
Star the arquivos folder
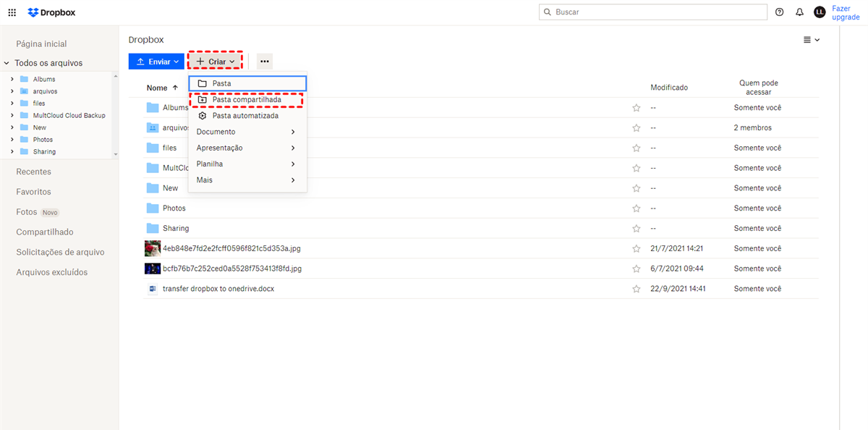(637, 128)
